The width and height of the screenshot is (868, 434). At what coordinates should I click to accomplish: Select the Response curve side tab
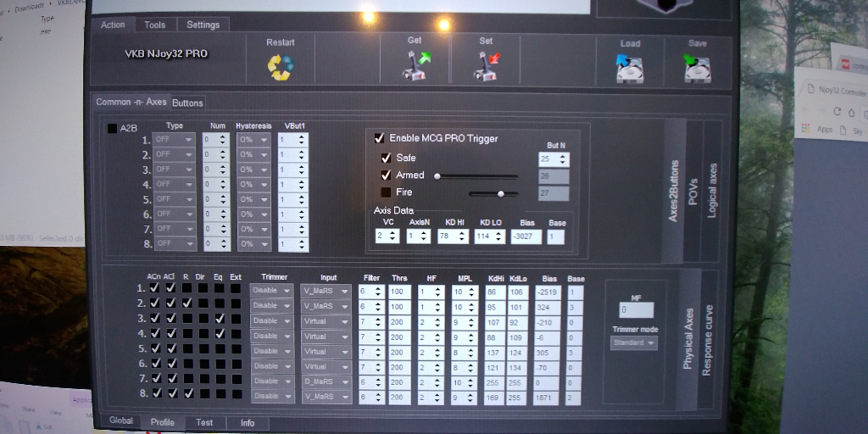[707, 339]
